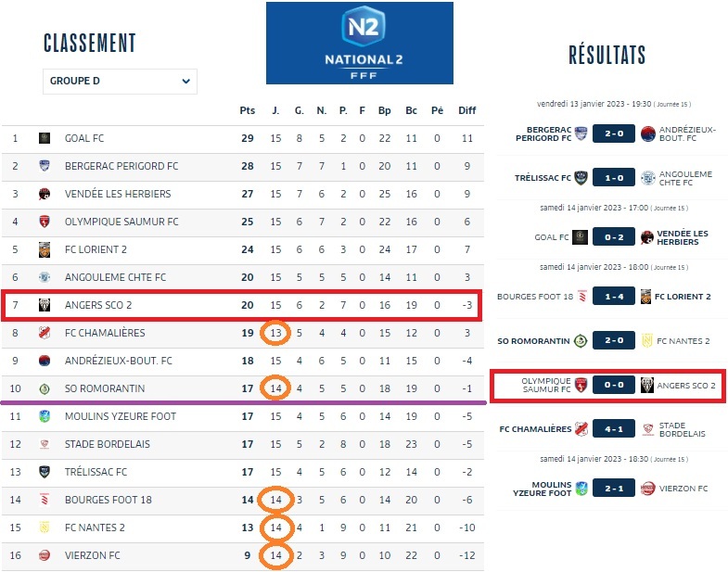Viewport: 728px width, 572px height.
Task: Click FC Lorient 2 logo in standings
Action: [x=44, y=249]
